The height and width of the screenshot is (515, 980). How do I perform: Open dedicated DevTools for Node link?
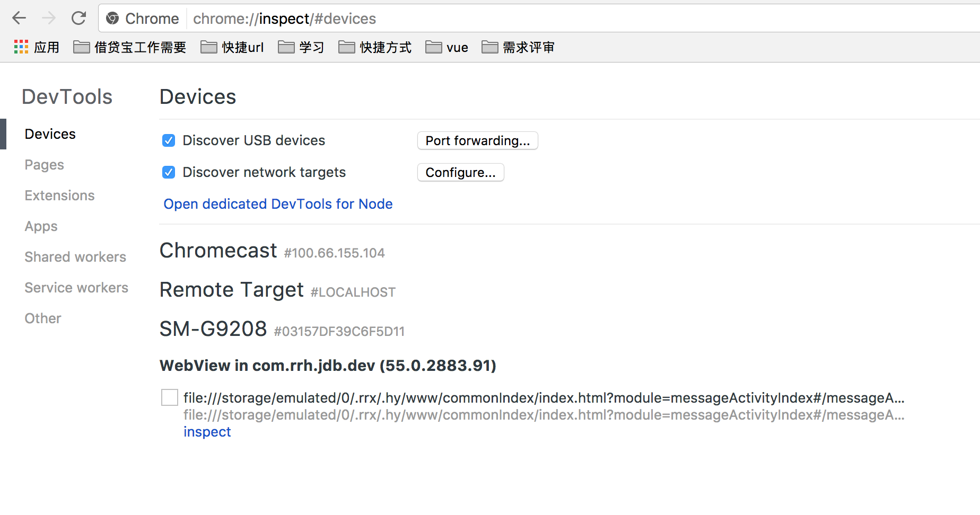pos(278,204)
